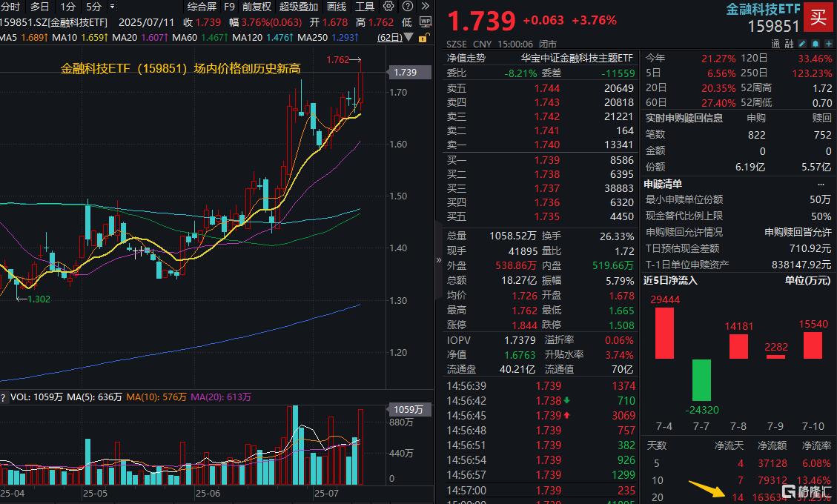Open the help question-mark icon
The height and width of the screenshot is (504, 837).
407,7
